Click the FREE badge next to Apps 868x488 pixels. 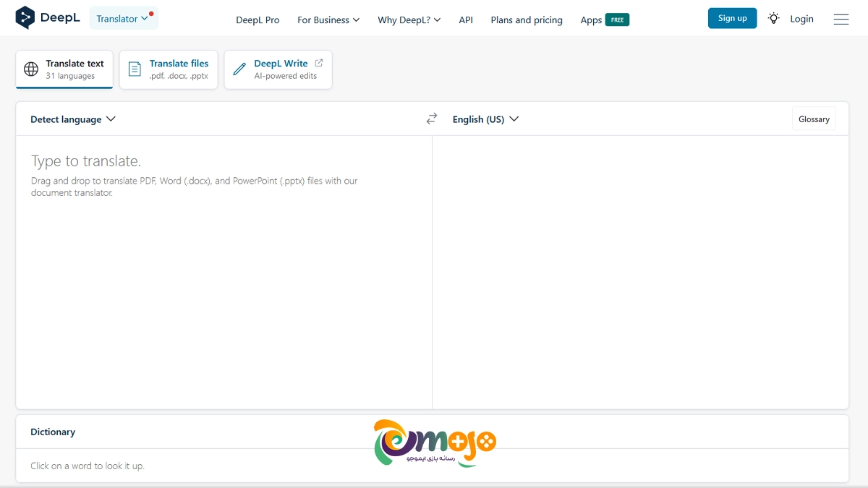pos(617,20)
